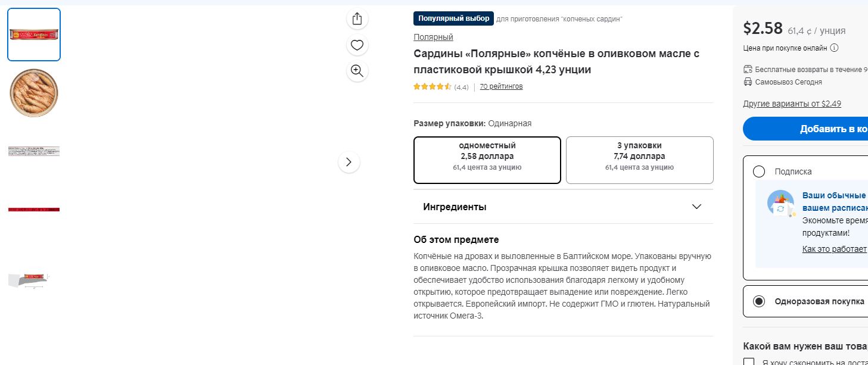Click the pickup today car icon
The height and width of the screenshot is (365, 868).
pyautogui.click(x=748, y=82)
